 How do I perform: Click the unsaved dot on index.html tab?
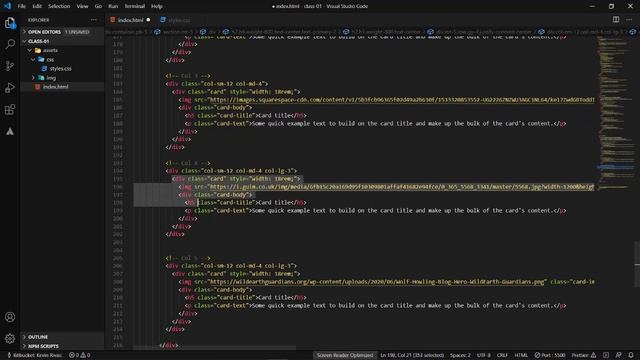148,20
